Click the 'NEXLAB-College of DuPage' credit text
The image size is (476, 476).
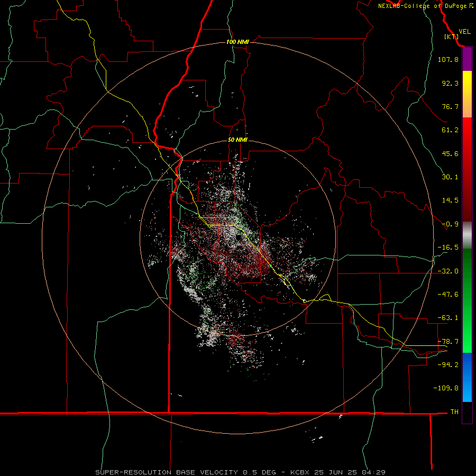(x=423, y=6)
